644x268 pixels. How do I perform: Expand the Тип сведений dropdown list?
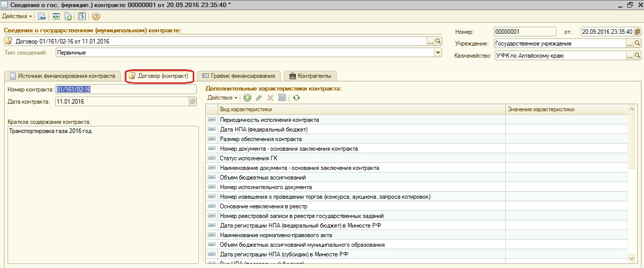pos(438,53)
